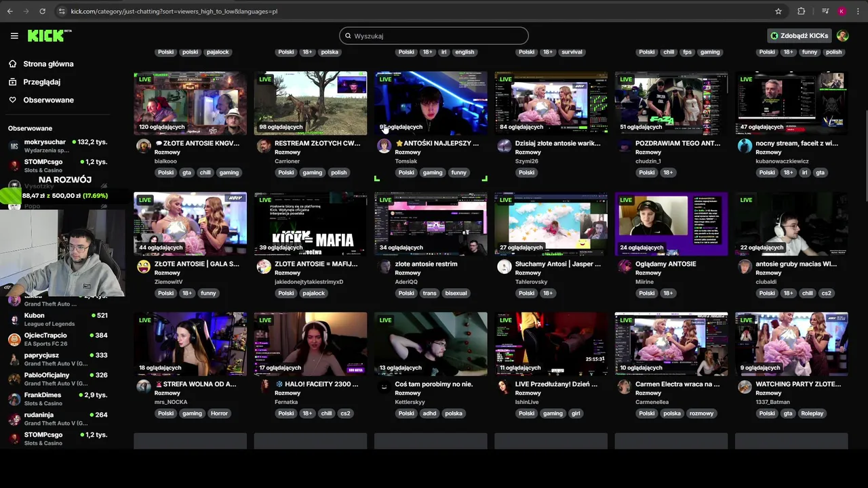This screenshot has width=868, height=488.
Task: Open ZiemowitV streamer avatar
Action: (x=143, y=266)
